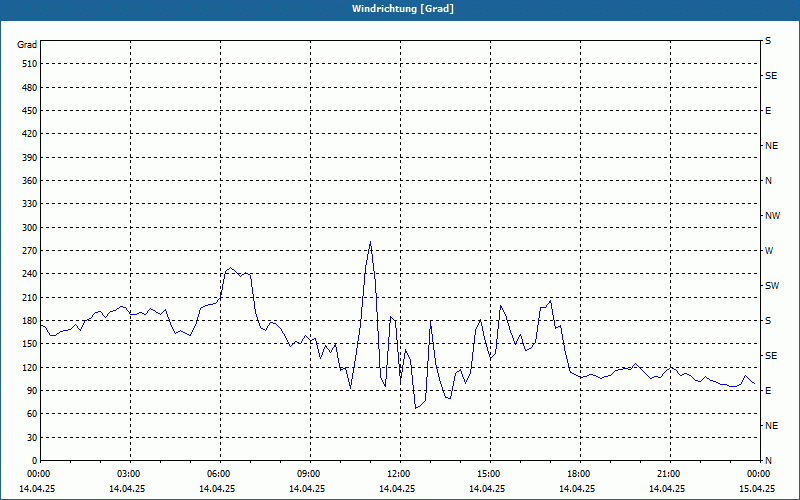Select the E compass label beside 450 gridline
Image resolution: width=800 pixels, height=500 pixels.
(x=768, y=111)
